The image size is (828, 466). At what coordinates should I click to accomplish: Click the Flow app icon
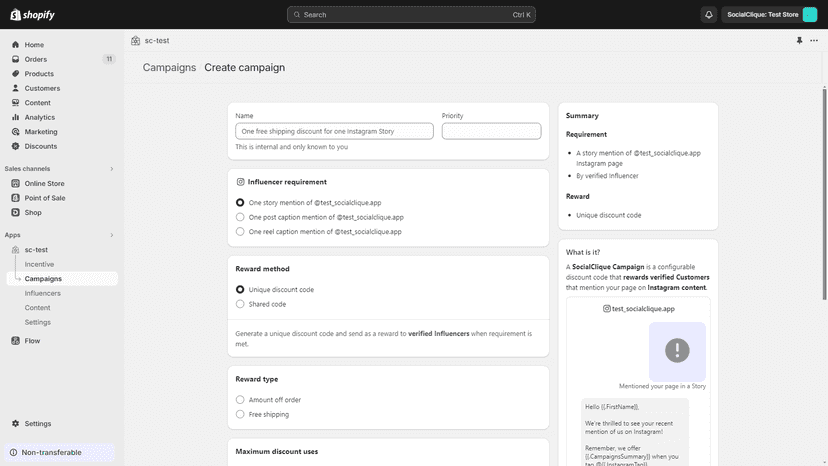15,341
